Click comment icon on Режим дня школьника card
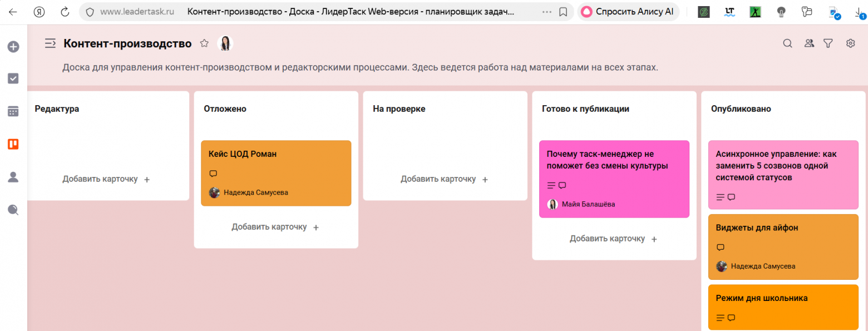 coord(731,318)
